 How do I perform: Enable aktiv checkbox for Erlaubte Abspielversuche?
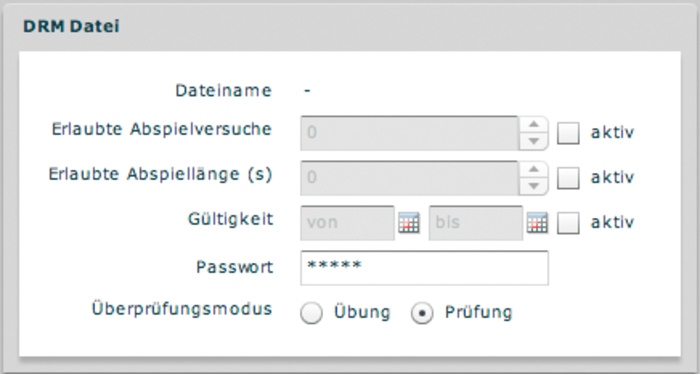pyautogui.click(x=568, y=133)
